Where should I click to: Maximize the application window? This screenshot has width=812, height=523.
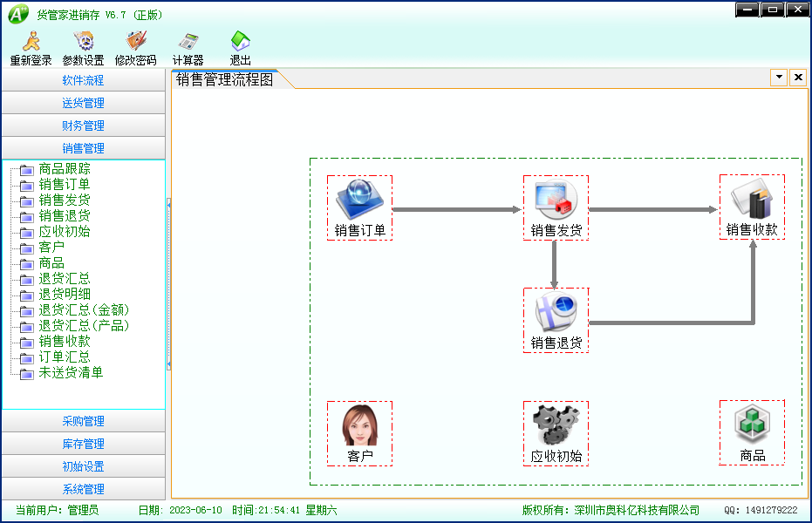click(x=773, y=10)
